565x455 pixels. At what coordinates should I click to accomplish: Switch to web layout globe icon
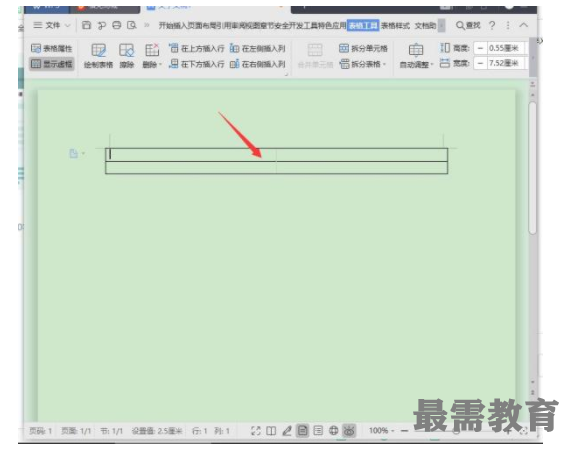click(334, 431)
